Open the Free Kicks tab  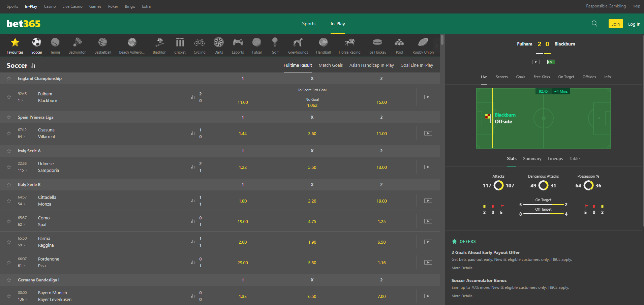click(542, 77)
